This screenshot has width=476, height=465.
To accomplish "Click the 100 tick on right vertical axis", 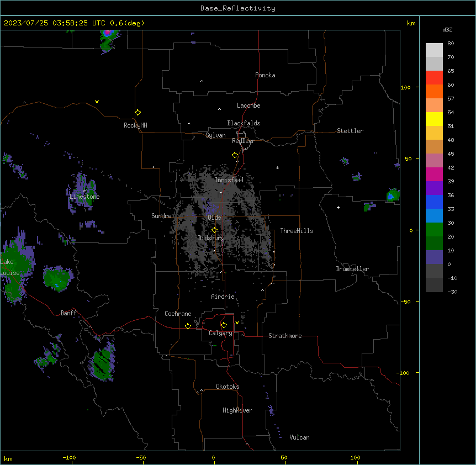I will pyautogui.click(x=405, y=87).
